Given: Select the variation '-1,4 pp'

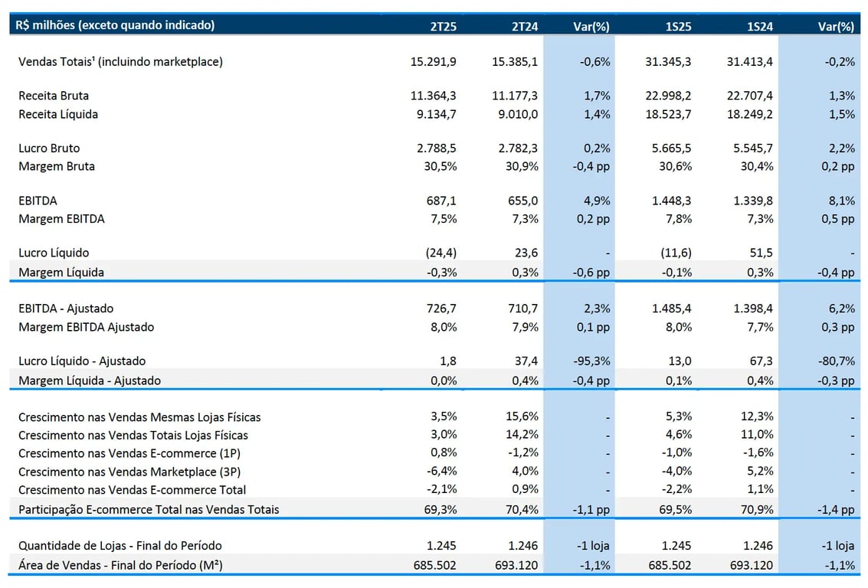Looking at the screenshot, I should click(836, 509).
